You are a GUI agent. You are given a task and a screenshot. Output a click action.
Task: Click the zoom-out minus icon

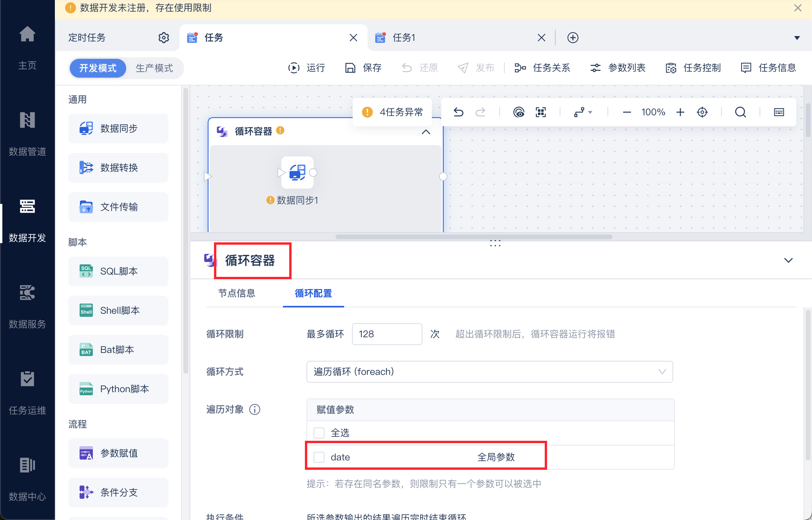pos(627,112)
